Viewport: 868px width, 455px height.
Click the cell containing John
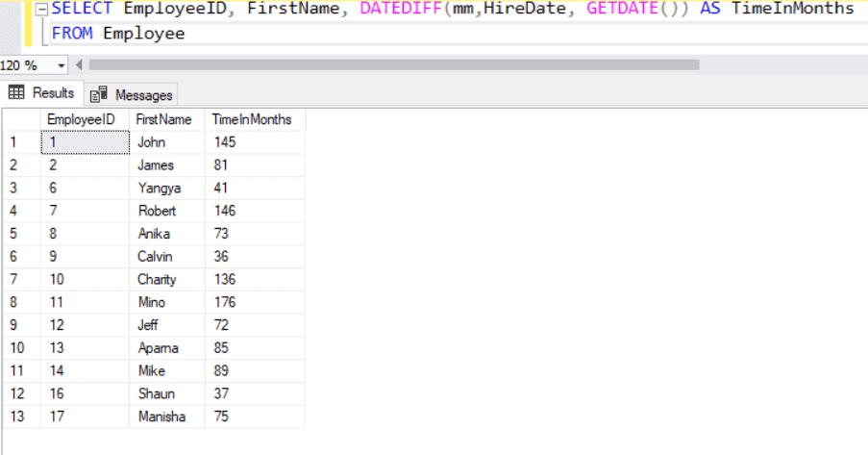152,142
